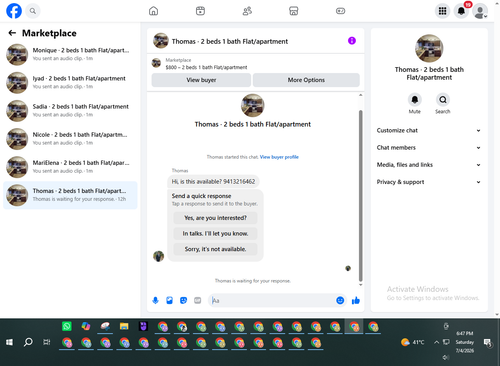
Task: Open the notifications bell with badge
Action: (462, 11)
